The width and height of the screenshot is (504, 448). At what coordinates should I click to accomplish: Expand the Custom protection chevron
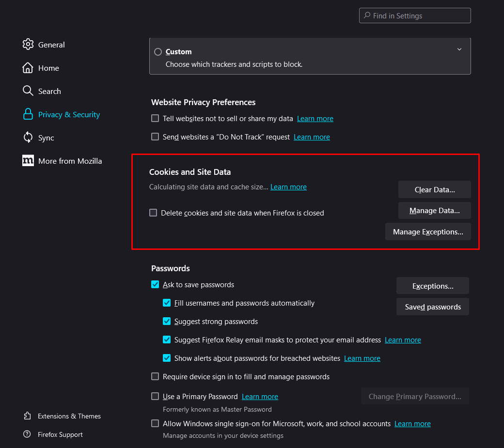click(459, 49)
